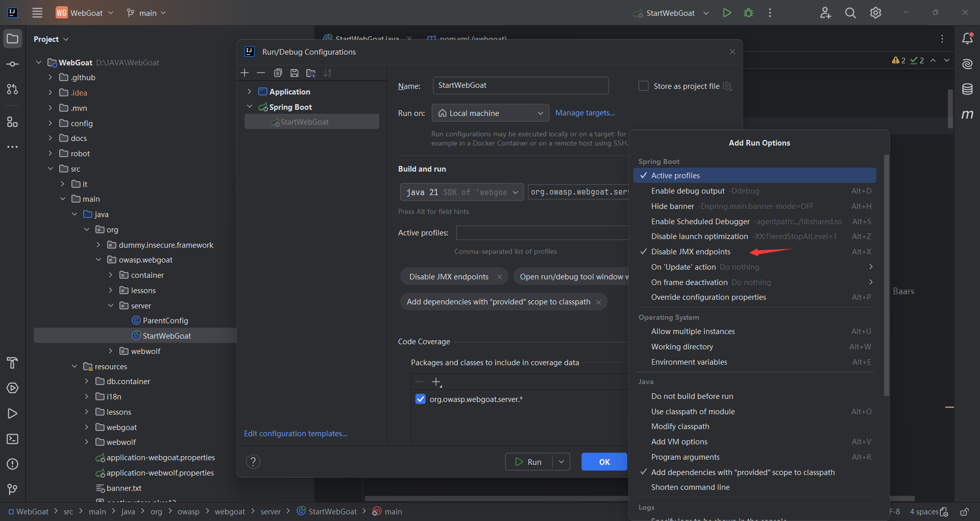Open the Git tool window
This screenshot has height=521, width=980.
[x=13, y=489]
